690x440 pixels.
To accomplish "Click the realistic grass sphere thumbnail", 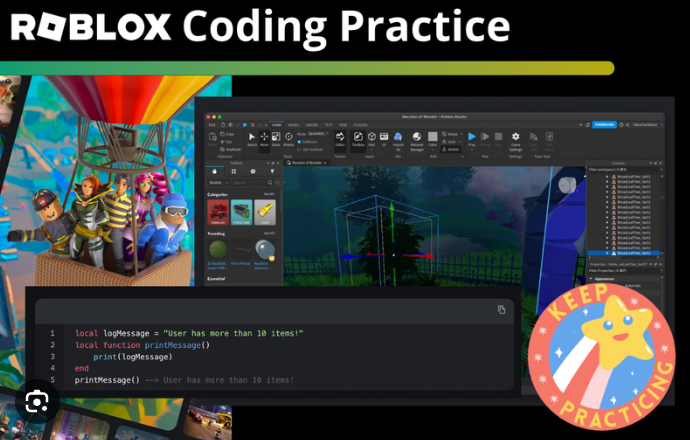I will click(218, 249).
